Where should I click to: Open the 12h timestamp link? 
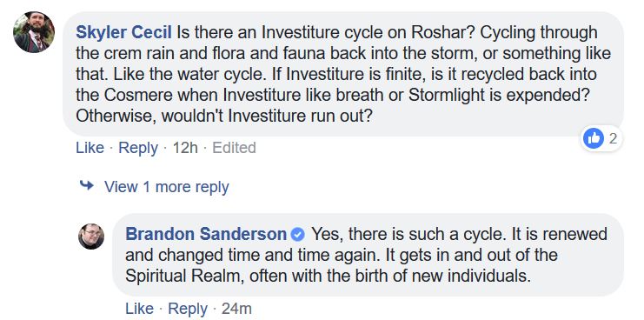(185, 148)
